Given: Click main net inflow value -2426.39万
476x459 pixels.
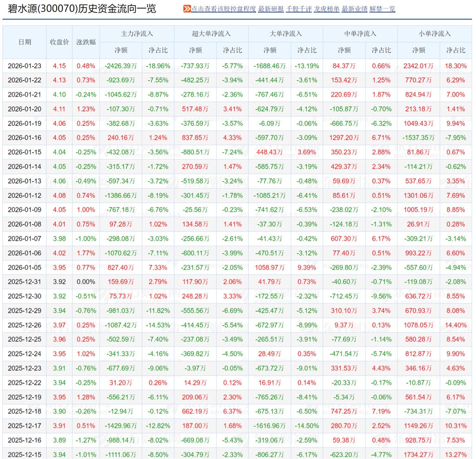Looking at the screenshot, I should pyautogui.click(x=121, y=66).
